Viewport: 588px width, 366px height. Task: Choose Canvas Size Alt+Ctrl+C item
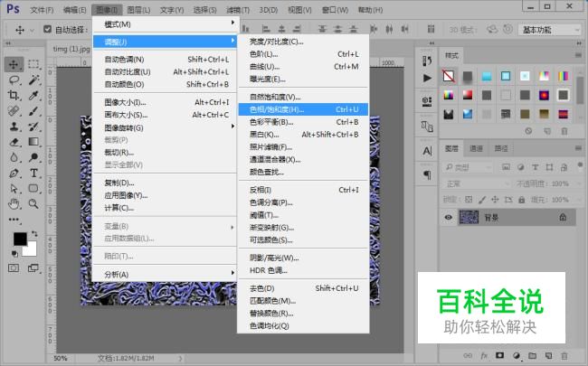(165, 115)
